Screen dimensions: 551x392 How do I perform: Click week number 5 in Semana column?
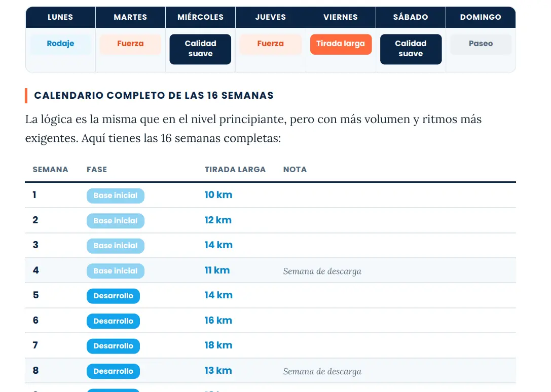coord(35,295)
